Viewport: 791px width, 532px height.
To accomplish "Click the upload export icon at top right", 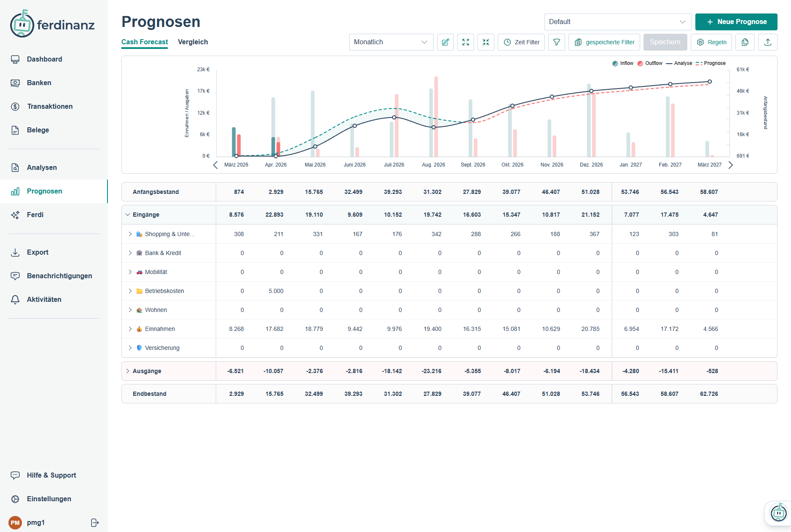I will coord(767,42).
